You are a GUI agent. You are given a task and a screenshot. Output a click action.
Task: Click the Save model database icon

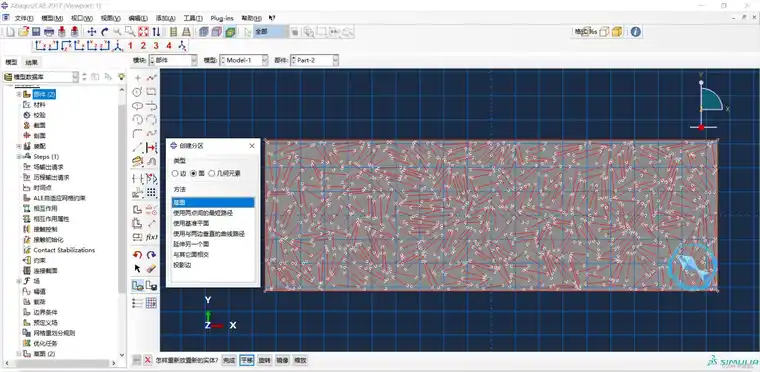point(36,32)
